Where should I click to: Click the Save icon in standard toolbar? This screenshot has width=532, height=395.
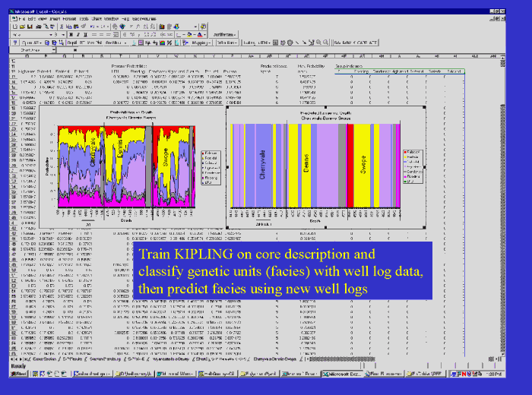click(x=28, y=26)
